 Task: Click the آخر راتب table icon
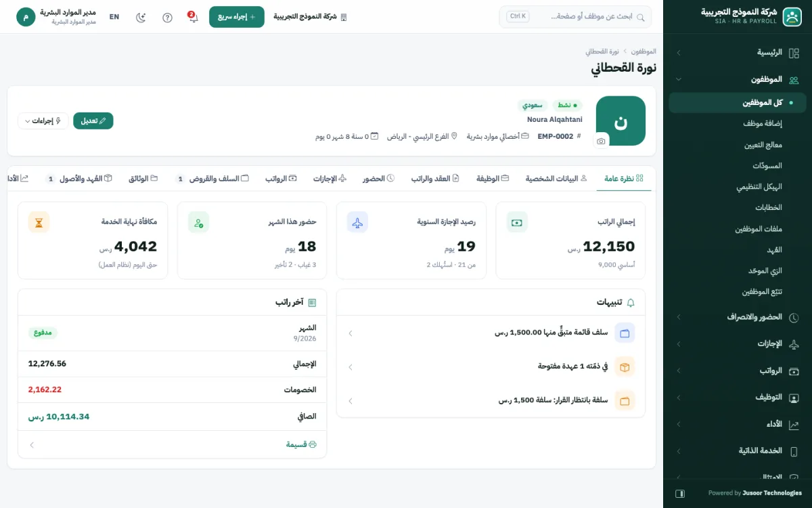(x=312, y=303)
